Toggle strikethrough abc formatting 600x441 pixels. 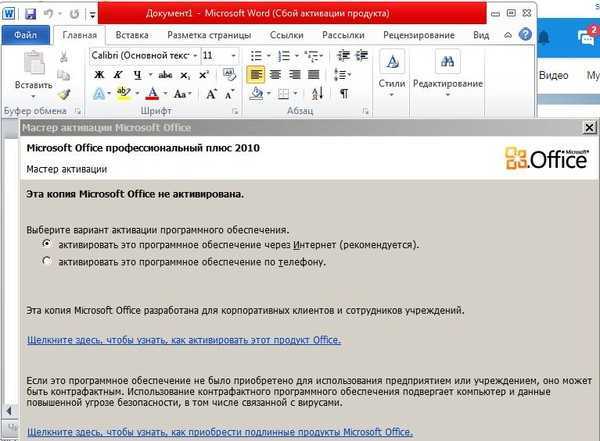click(x=165, y=75)
